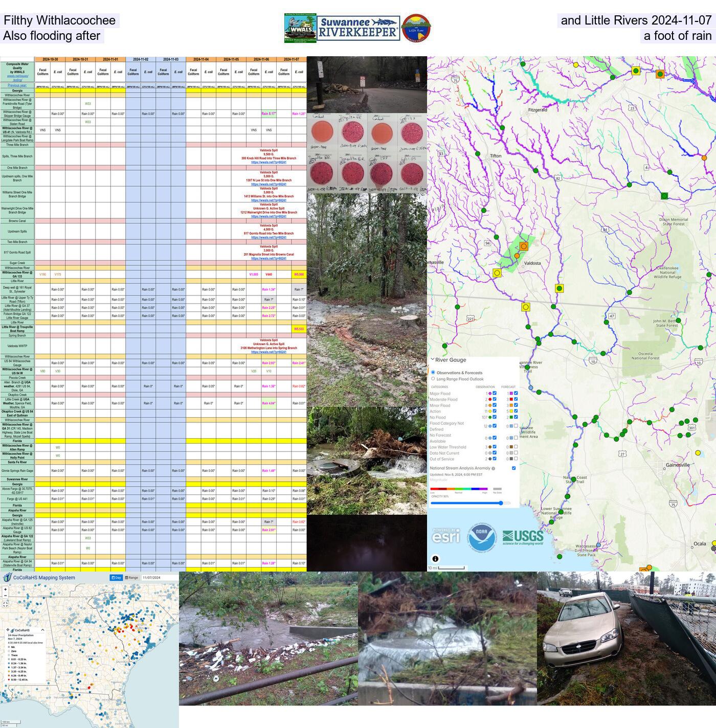Click the info icon beside Stream Analysis Anomaly
The height and width of the screenshot is (728, 716).
[494, 468]
